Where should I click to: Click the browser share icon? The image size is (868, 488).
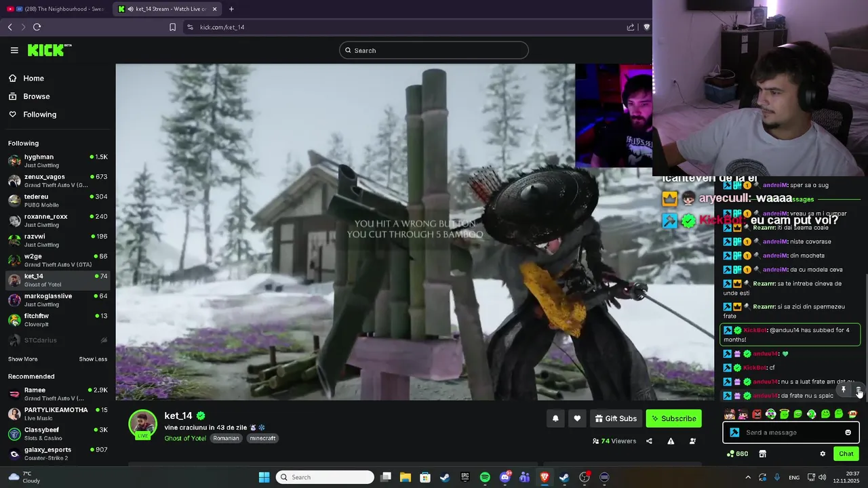tap(631, 27)
